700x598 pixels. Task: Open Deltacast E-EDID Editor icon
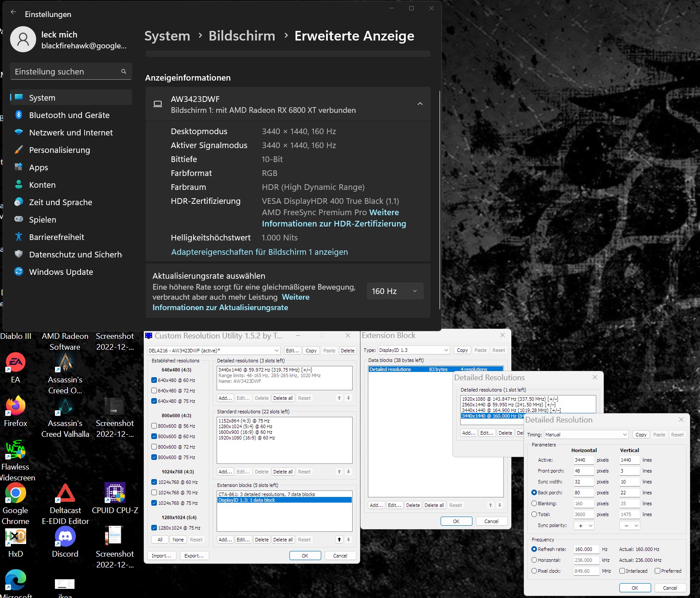click(65, 503)
